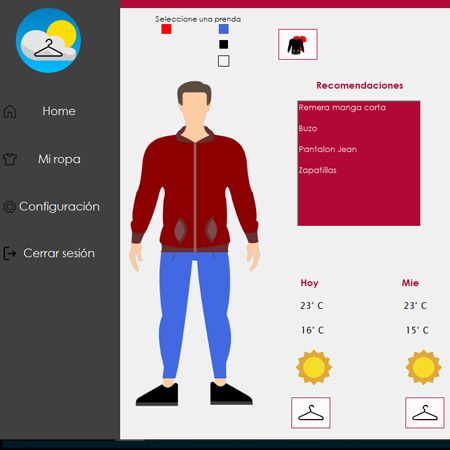
Task: Click the sun icon for Mie forecast
Action: 423,367
